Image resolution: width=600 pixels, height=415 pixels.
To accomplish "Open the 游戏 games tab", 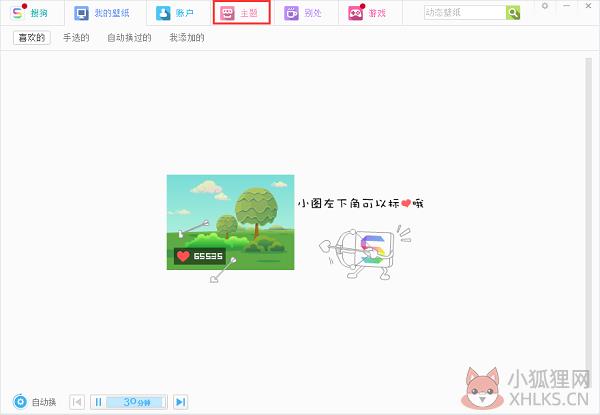I will [367, 13].
